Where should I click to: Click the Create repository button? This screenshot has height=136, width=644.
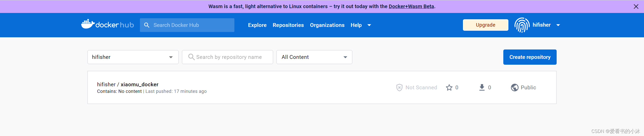coord(530,57)
